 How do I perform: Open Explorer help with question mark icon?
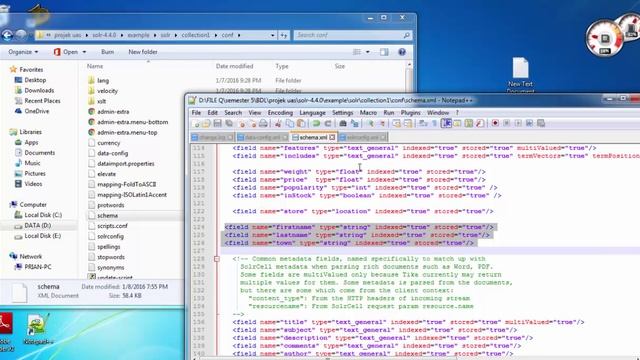pyautogui.click(x=402, y=52)
